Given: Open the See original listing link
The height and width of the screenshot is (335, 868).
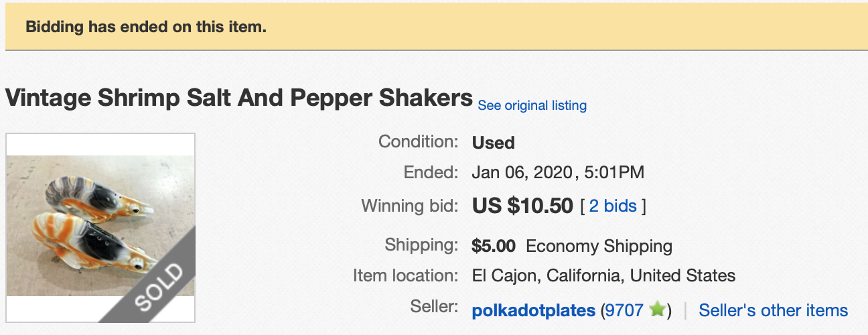Looking at the screenshot, I should [x=532, y=105].
